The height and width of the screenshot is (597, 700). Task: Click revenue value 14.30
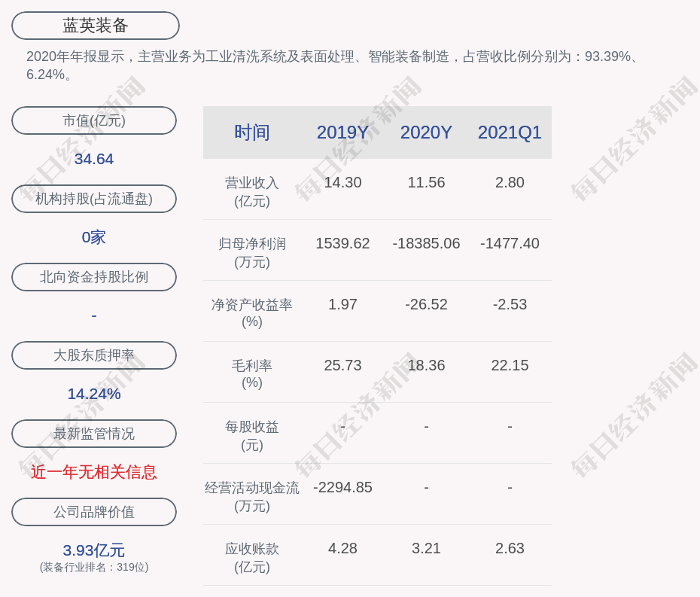[343, 183]
